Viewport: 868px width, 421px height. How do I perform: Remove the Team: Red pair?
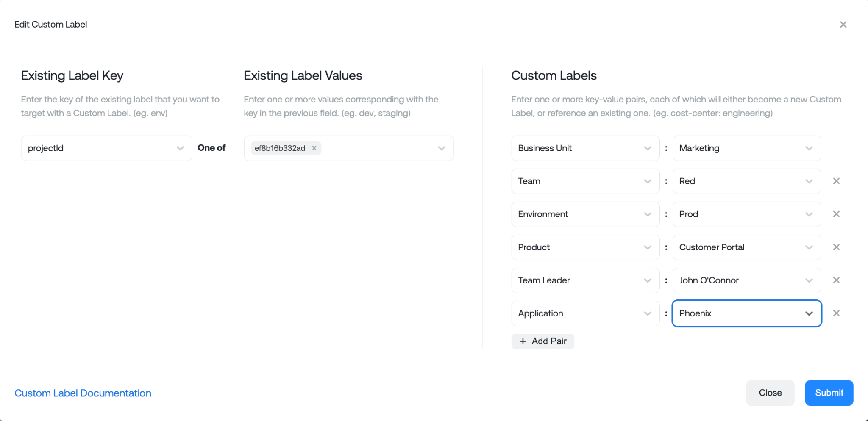pyautogui.click(x=837, y=181)
